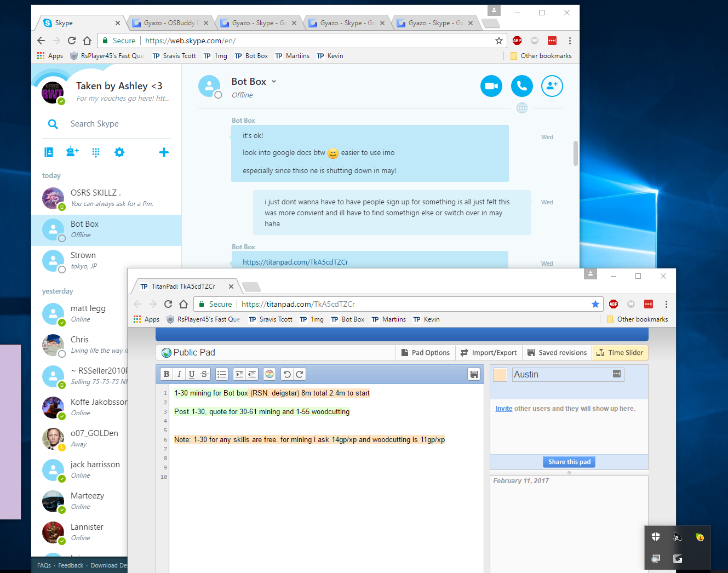
Task: Open the titanpad.com link in the chat
Action: (296, 262)
